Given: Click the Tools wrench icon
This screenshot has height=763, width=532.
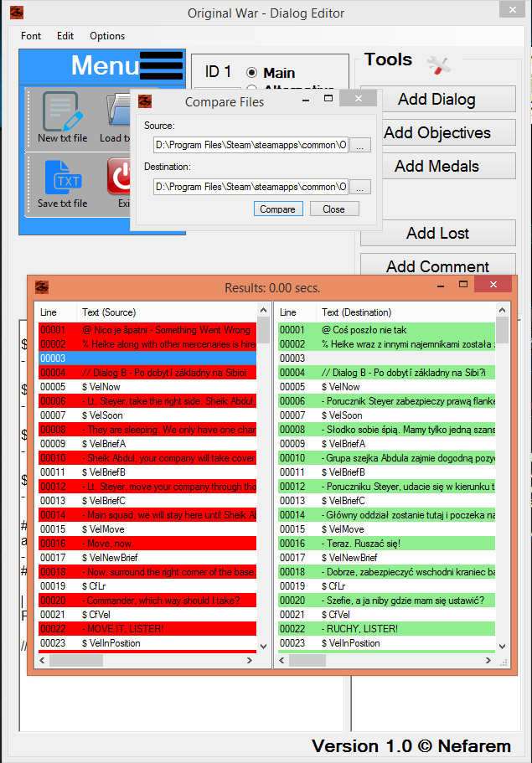Looking at the screenshot, I should [438, 64].
